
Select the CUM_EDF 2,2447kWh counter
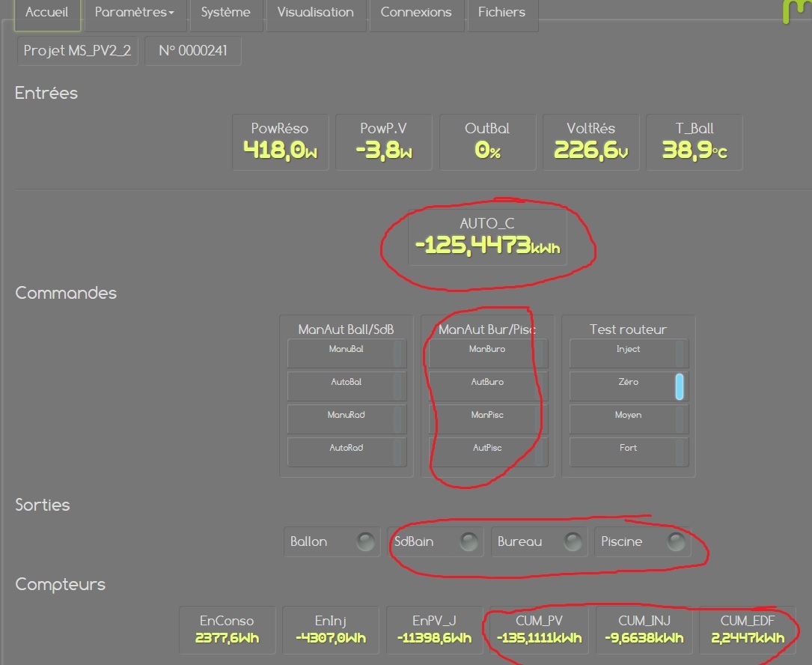(x=748, y=630)
